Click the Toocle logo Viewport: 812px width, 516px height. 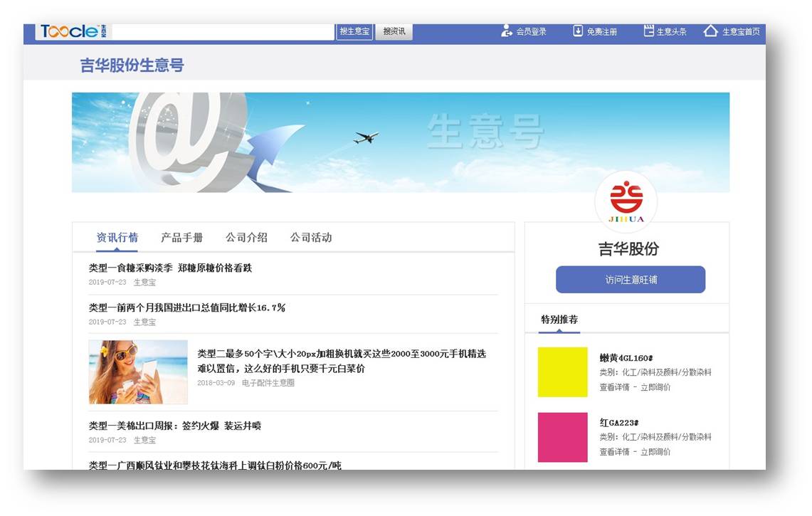coord(73,31)
